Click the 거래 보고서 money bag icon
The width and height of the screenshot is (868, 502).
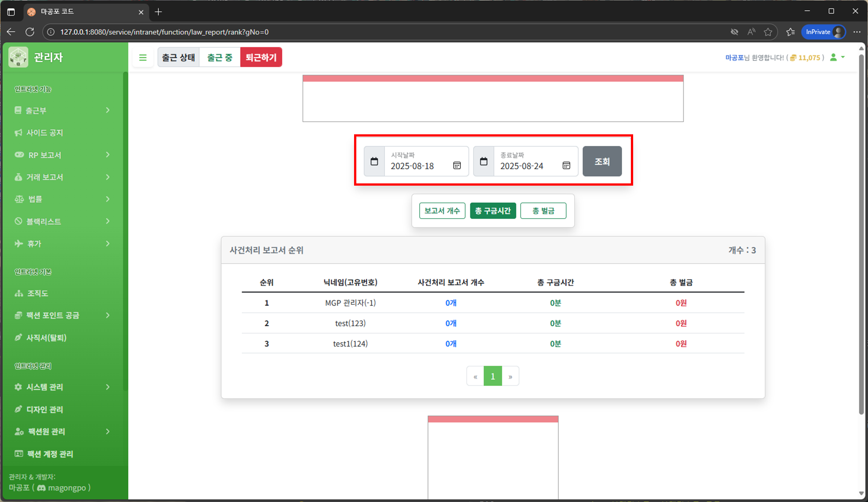pyautogui.click(x=18, y=177)
